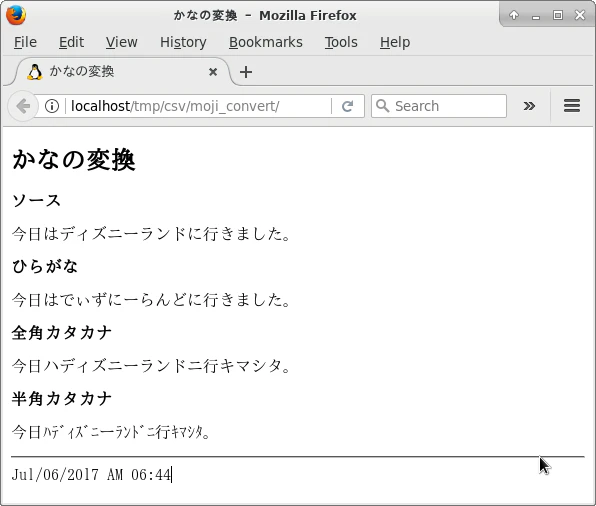The height and width of the screenshot is (506, 596).
Task: Click the window shade up-arrow button
Action: tap(514, 15)
